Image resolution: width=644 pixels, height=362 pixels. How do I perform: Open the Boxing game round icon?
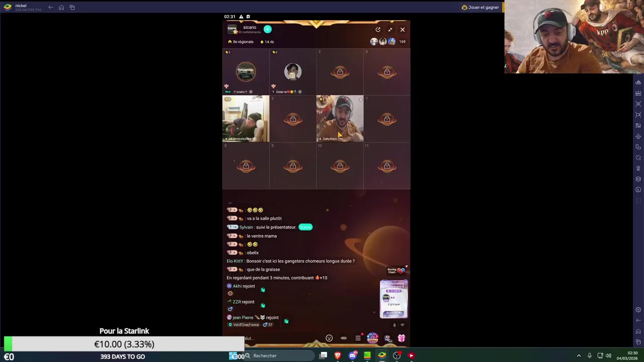[373, 338]
